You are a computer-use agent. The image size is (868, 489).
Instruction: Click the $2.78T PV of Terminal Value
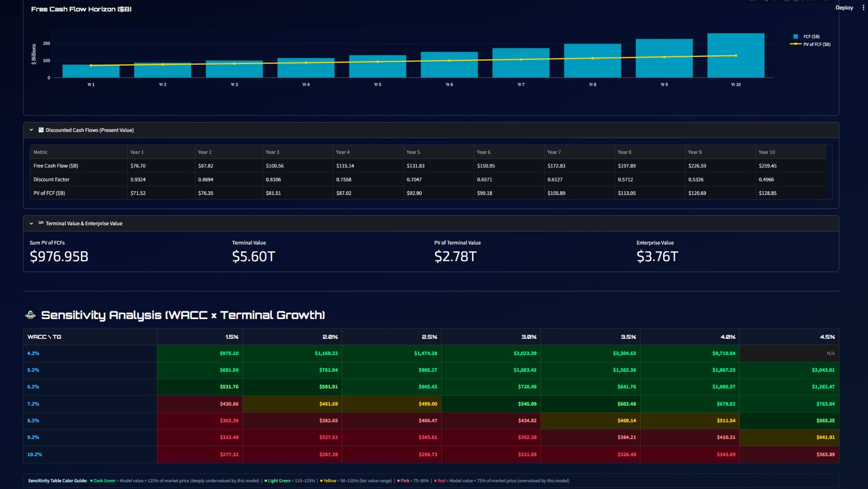pos(456,257)
